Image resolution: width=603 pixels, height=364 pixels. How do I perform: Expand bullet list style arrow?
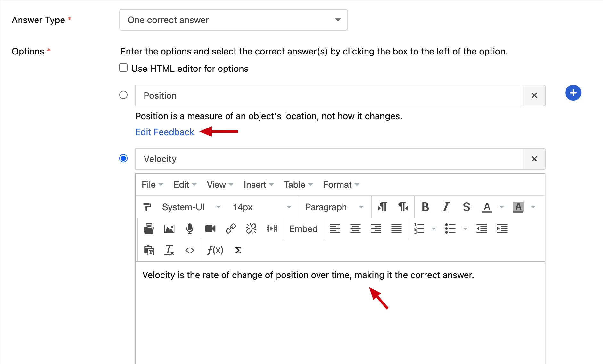[465, 228]
